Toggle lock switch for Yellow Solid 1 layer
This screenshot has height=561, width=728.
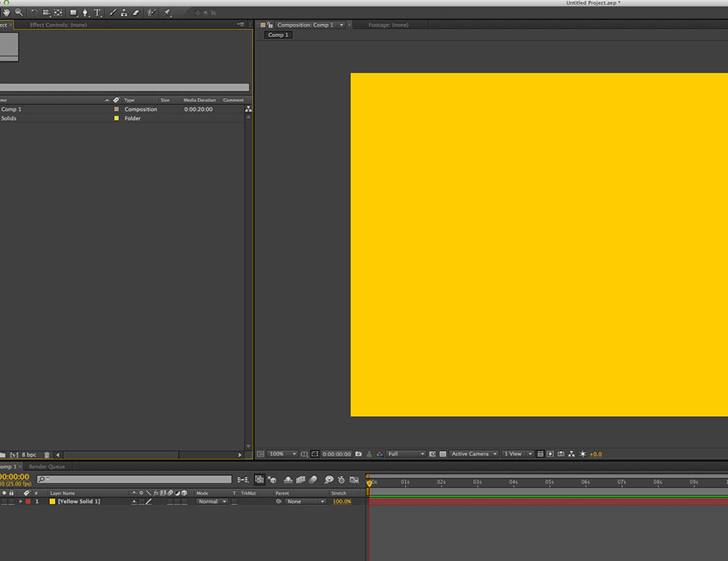[x=11, y=502]
